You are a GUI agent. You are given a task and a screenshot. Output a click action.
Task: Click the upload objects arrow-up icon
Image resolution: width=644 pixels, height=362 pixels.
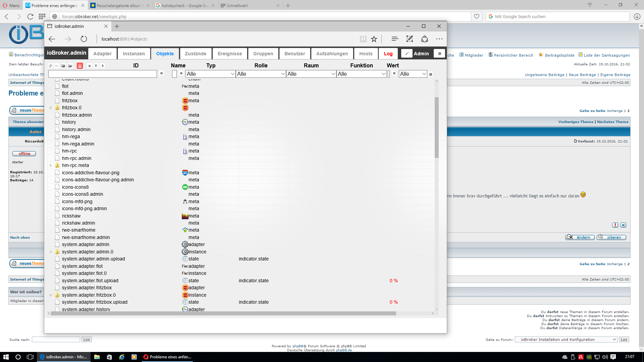[x=96, y=66]
